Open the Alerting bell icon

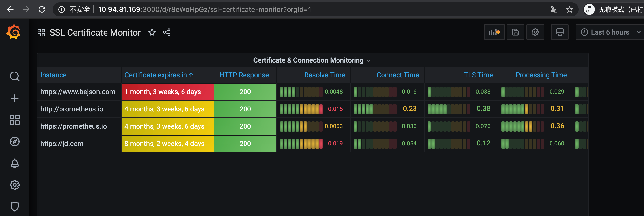(x=15, y=163)
